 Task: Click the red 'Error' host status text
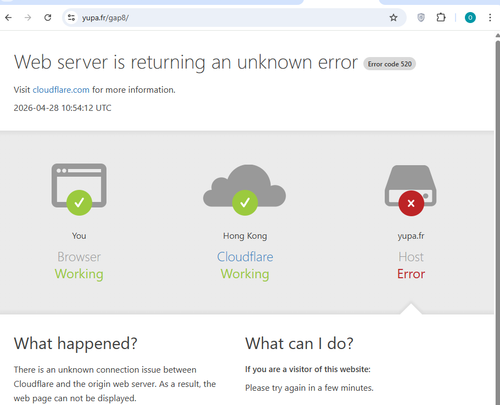tap(411, 274)
